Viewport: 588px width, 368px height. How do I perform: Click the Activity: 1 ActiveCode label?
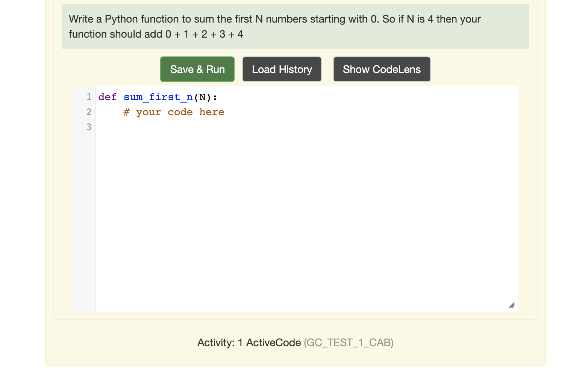(x=249, y=342)
